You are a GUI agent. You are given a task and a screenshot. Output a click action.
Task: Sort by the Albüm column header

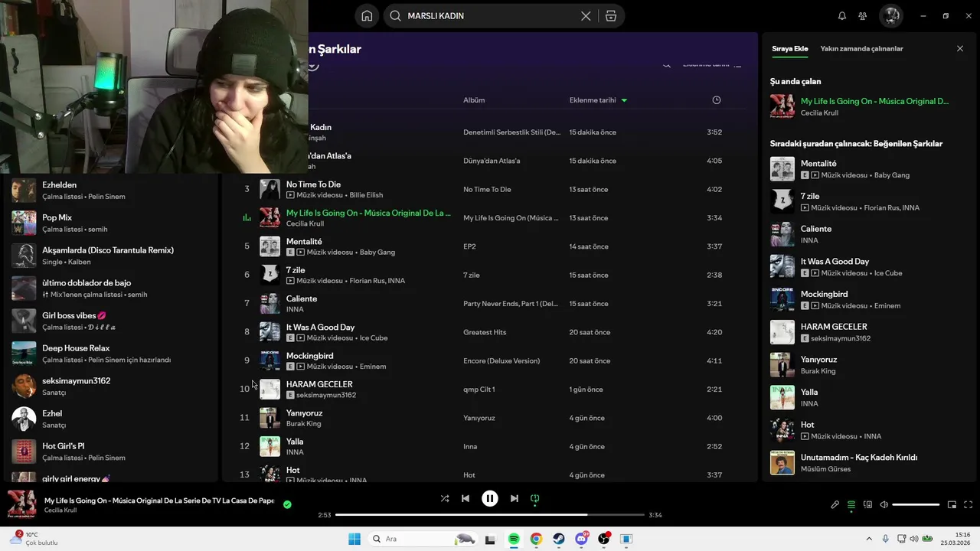(474, 100)
